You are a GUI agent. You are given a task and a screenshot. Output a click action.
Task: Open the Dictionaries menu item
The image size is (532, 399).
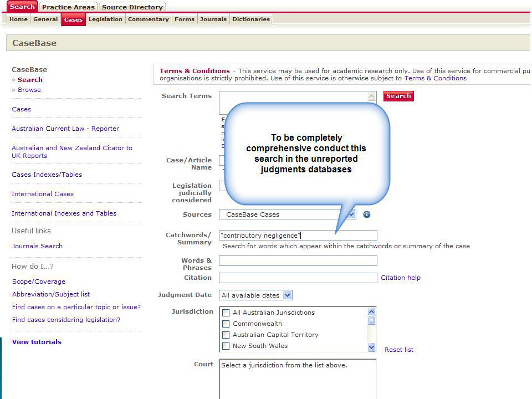tap(251, 19)
